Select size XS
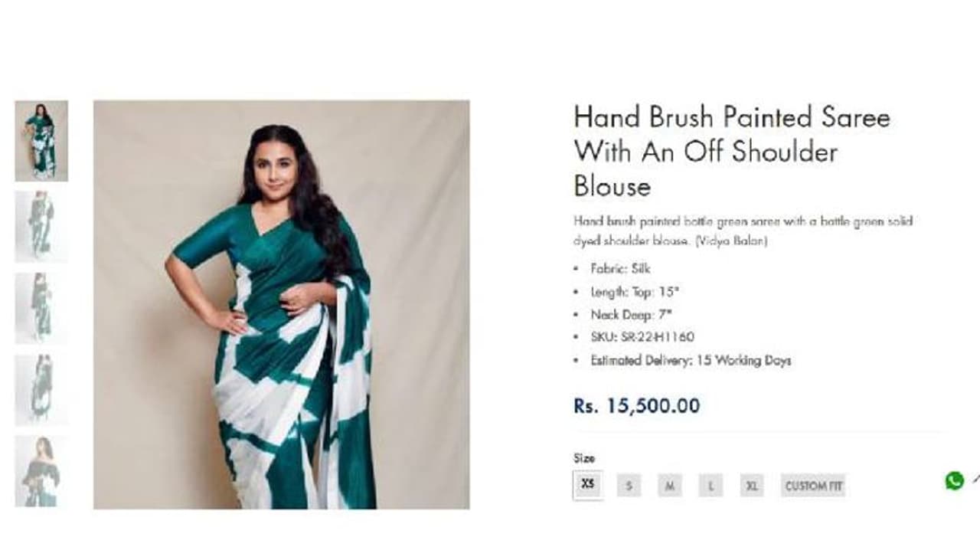Viewport: 980px width, 560px height. [587, 485]
